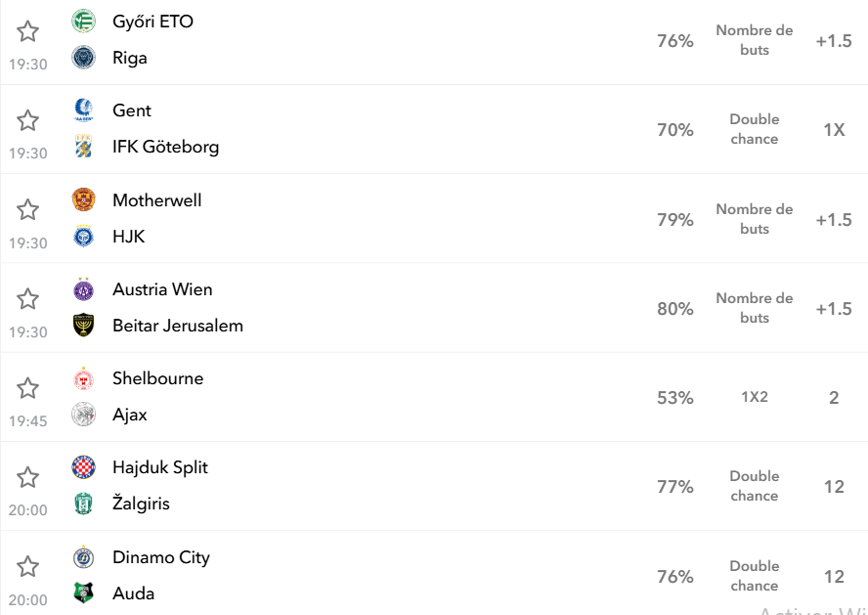Star the Shelbourne vs Ajax match

[x=27, y=388]
